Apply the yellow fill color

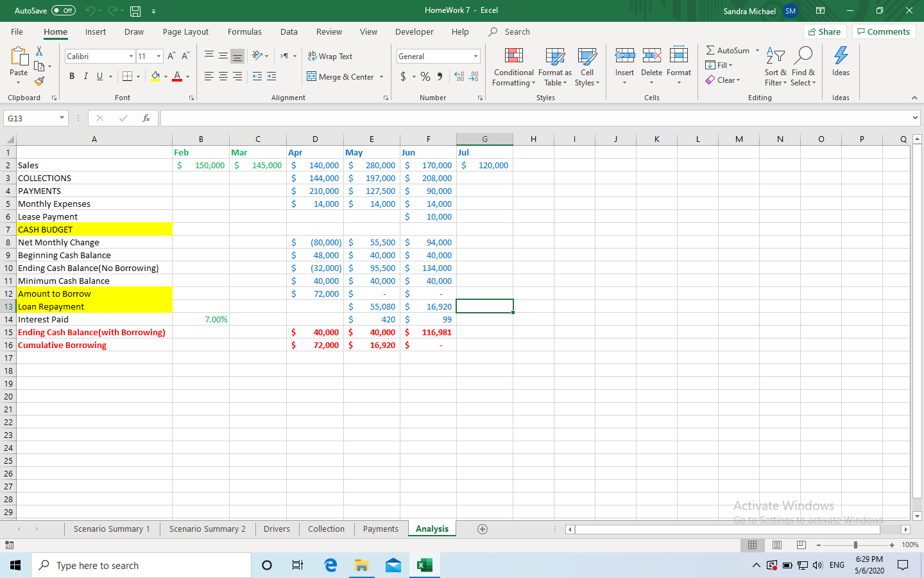155,76
